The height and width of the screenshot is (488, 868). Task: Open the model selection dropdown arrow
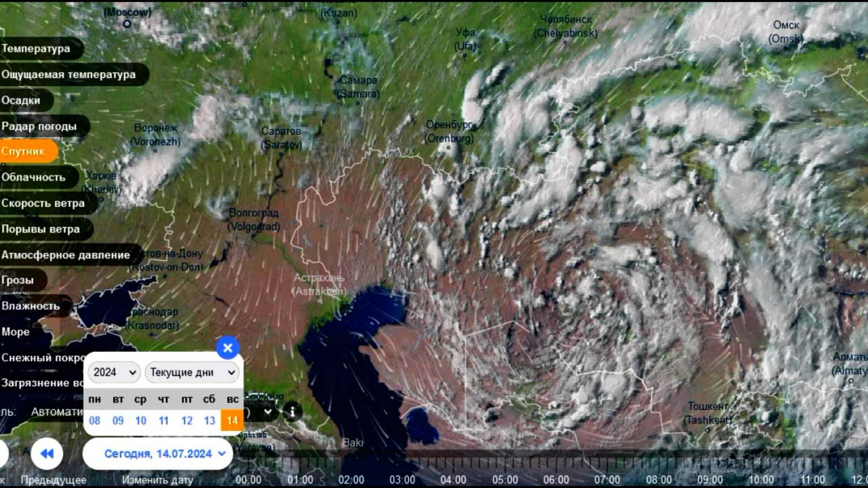pyautogui.click(x=268, y=412)
